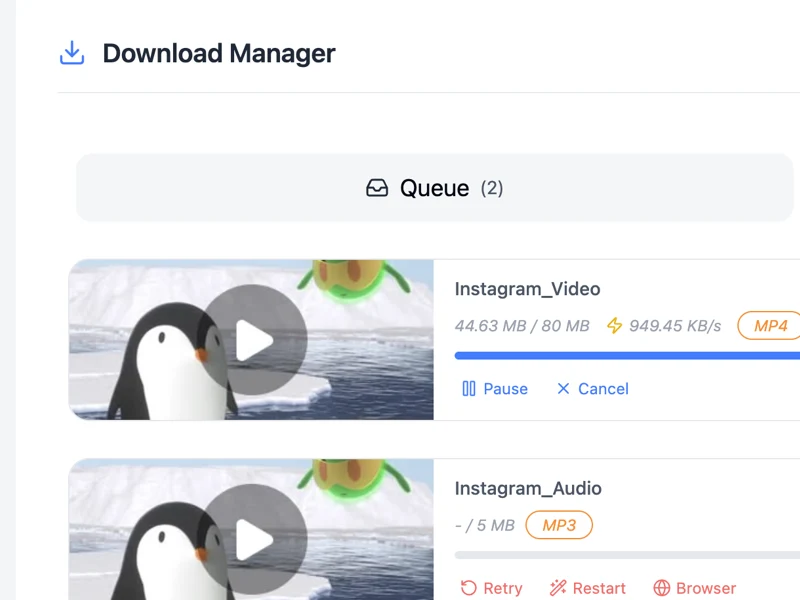800x600 pixels.
Task: Click the Queue inbox tray icon
Action: (377, 188)
